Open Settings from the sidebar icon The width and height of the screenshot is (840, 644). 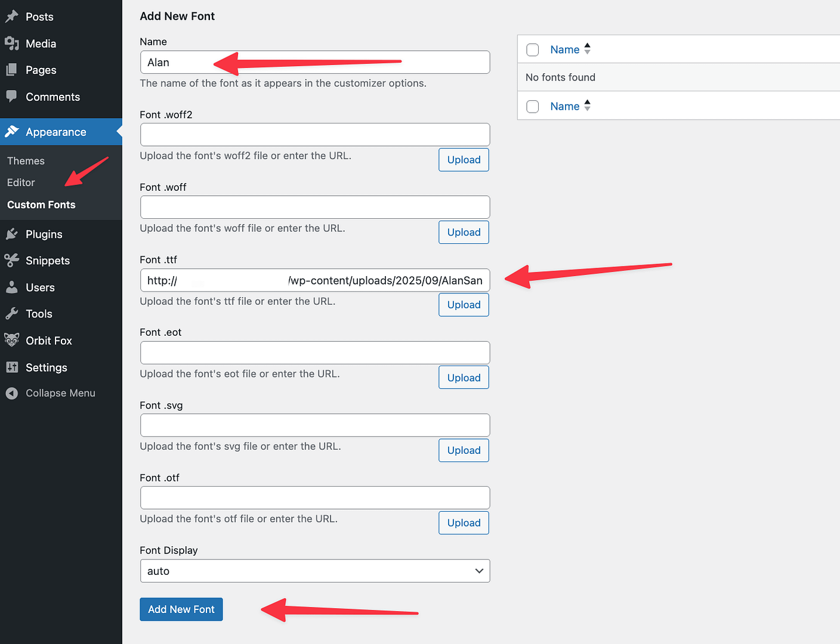[x=12, y=367]
